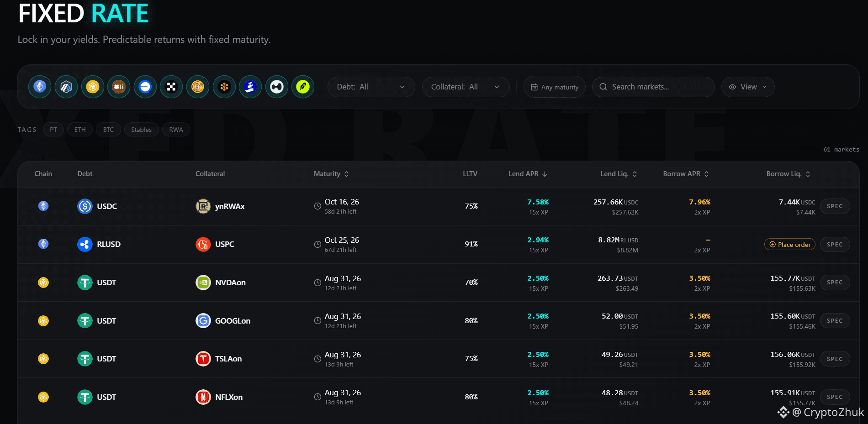Click the 8.82M RLUSD lend liquidity

pos(618,240)
